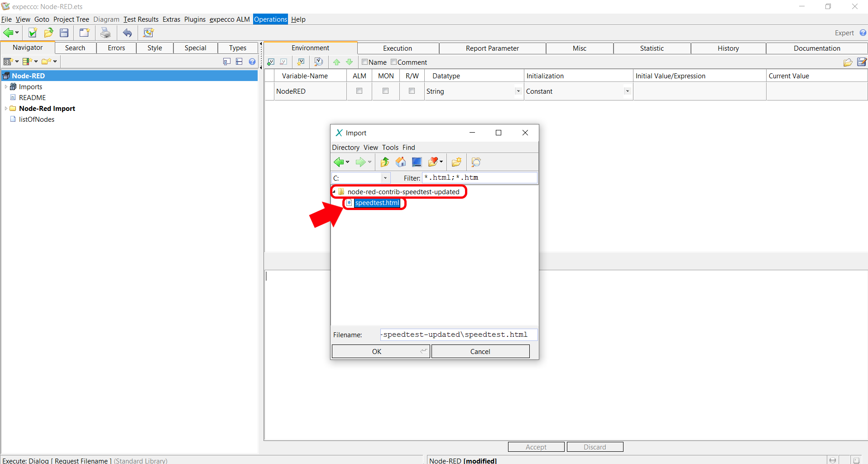Click the printer icon in main toolbar

pos(106,33)
